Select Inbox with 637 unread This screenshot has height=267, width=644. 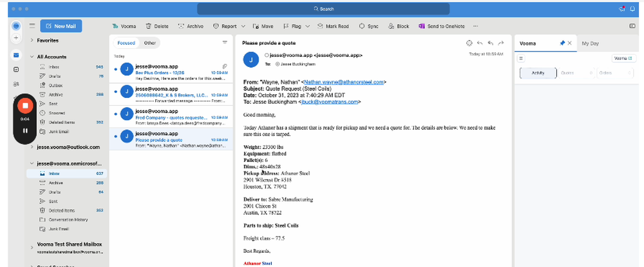(x=66, y=173)
